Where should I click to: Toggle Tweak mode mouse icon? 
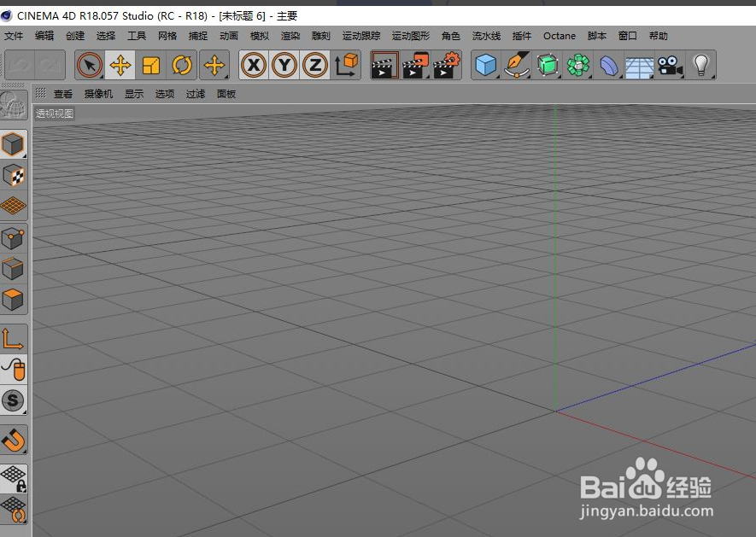click(x=14, y=371)
